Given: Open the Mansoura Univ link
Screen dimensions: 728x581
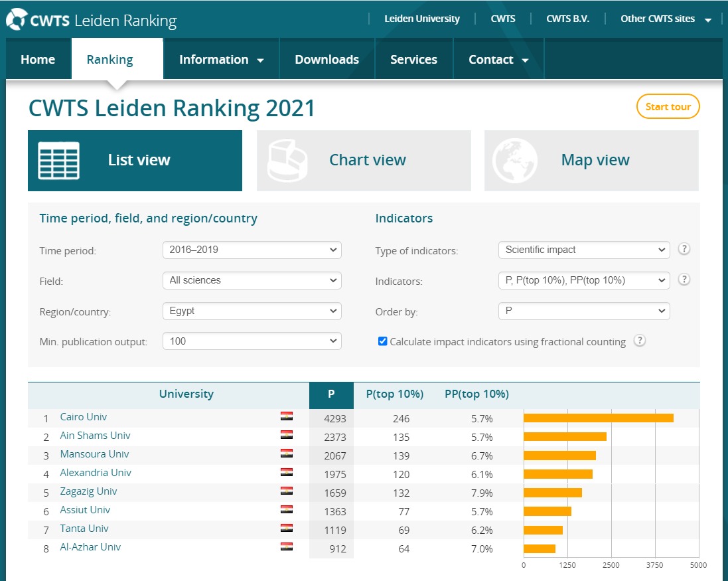Looking at the screenshot, I should point(94,454).
